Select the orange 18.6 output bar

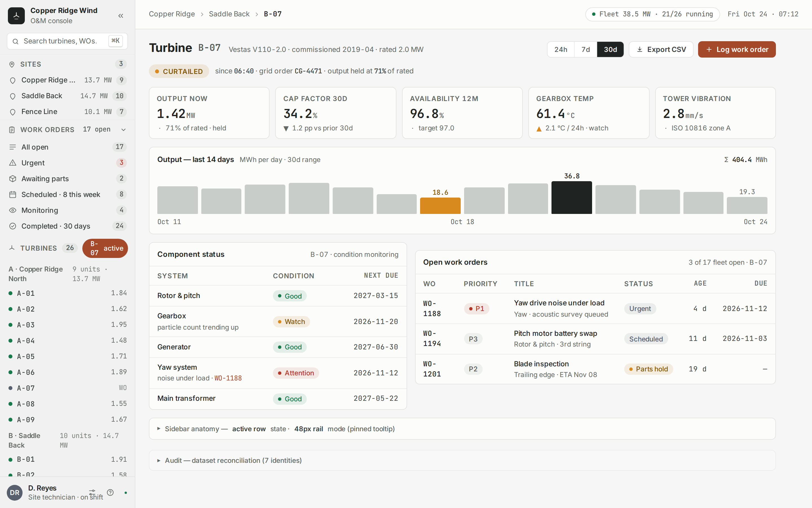point(440,206)
